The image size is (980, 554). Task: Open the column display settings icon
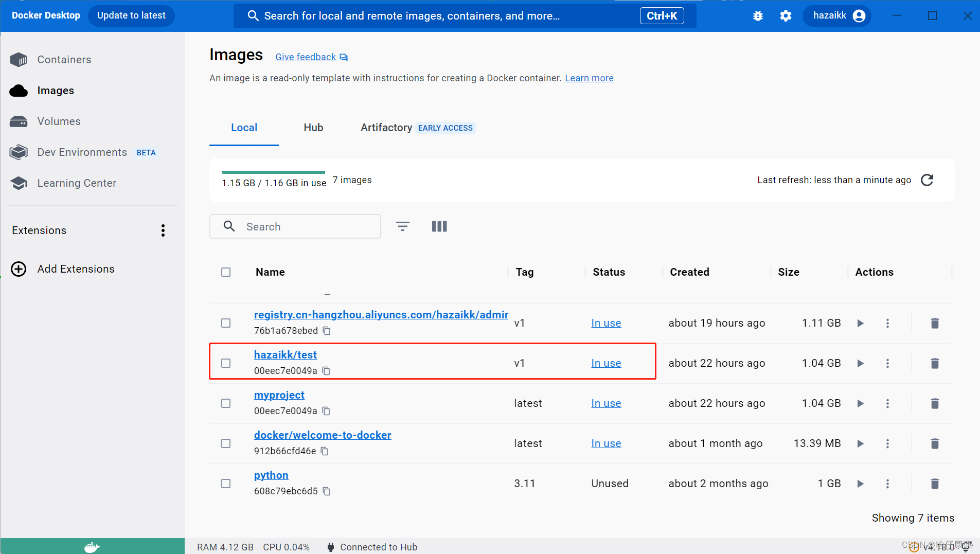[439, 226]
